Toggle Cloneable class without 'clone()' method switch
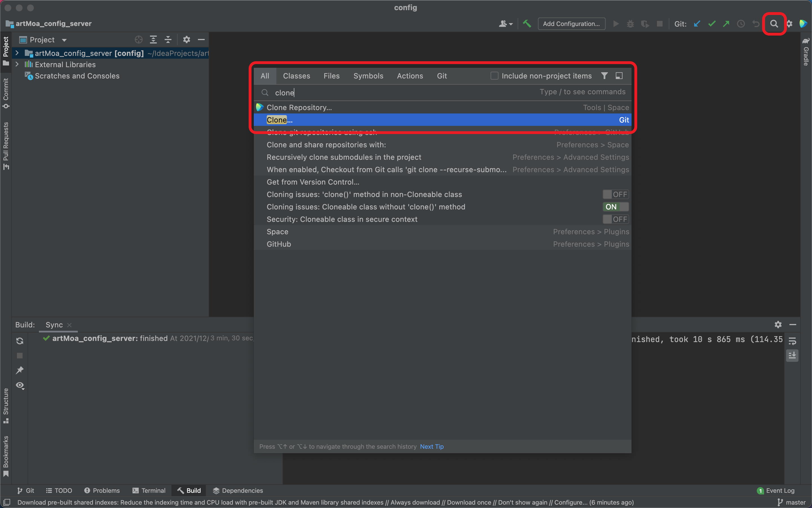This screenshot has width=812, height=508. coord(615,207)
